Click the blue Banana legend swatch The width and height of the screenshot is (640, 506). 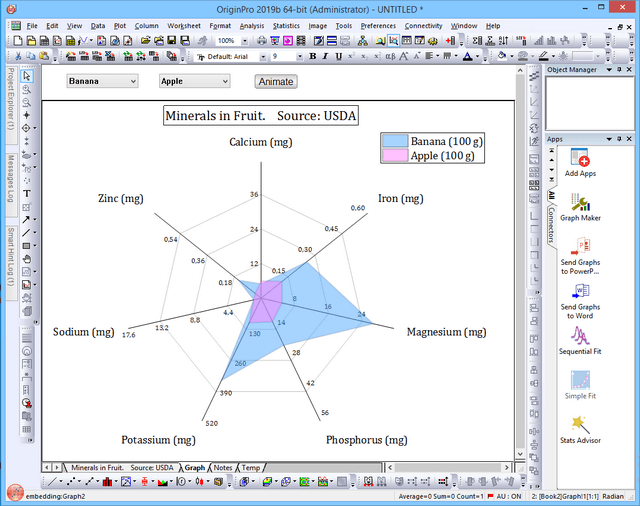click(396, 141)
